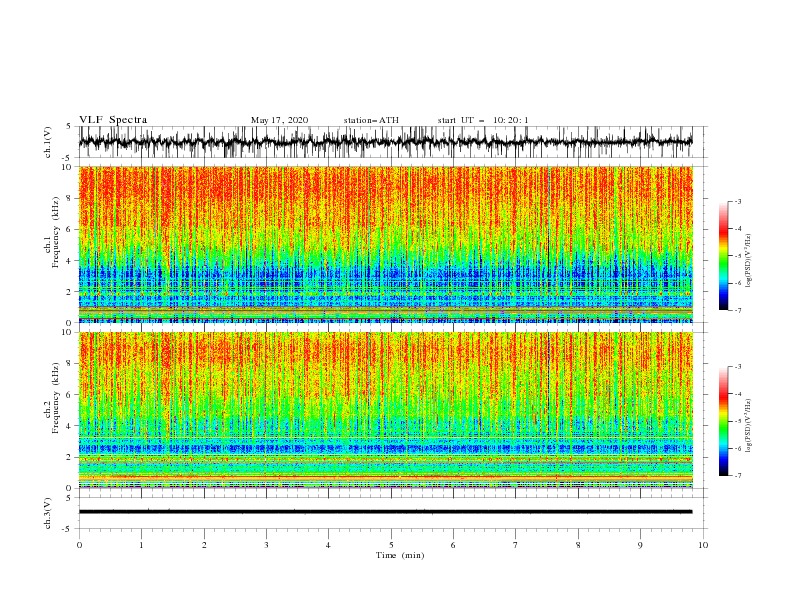Click time axis tick label '10'
Image resolution: width=792 pixels, height=612 pixels.
tap(703, 545)
